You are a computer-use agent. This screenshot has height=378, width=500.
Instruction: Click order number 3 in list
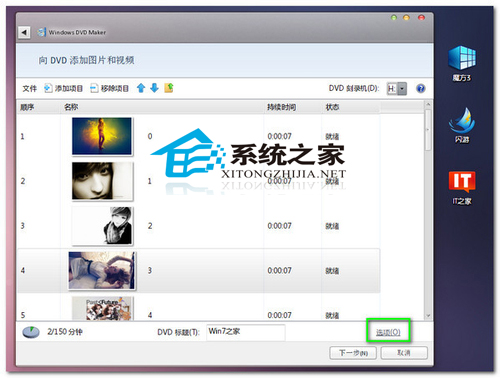pos(23,226)
